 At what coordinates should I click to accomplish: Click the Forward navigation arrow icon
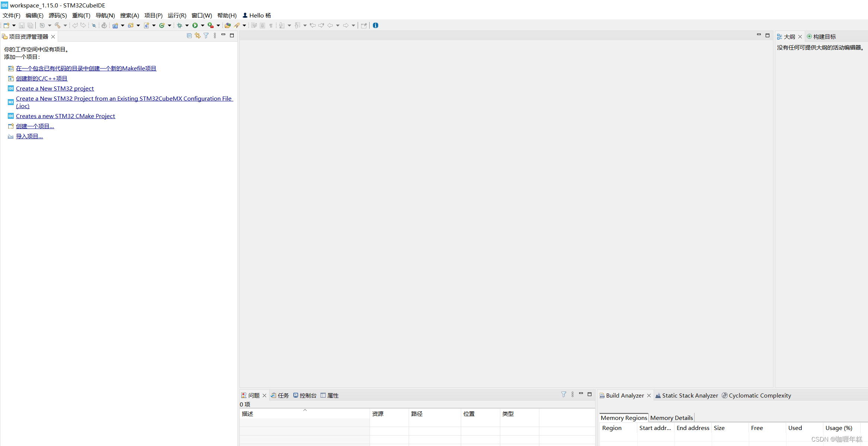[x=346, y=25]
